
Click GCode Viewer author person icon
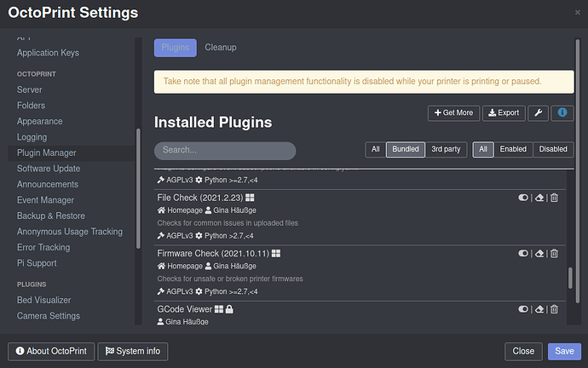point(160,322)
